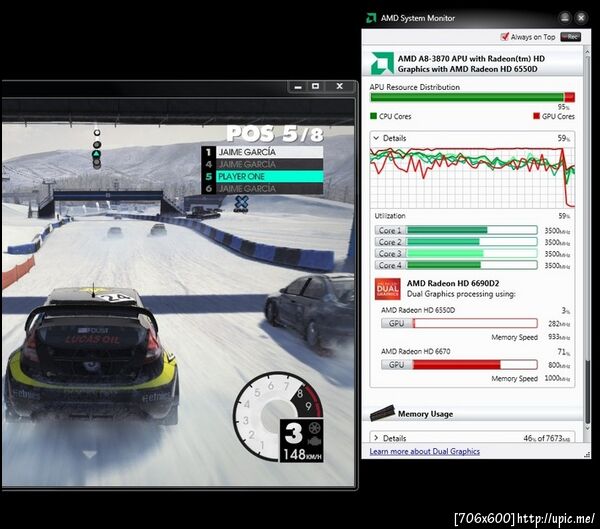This screenshot has height=529, width=600.
Task: Minimize the AMD System Monitor window
Action: coord(565,18)
